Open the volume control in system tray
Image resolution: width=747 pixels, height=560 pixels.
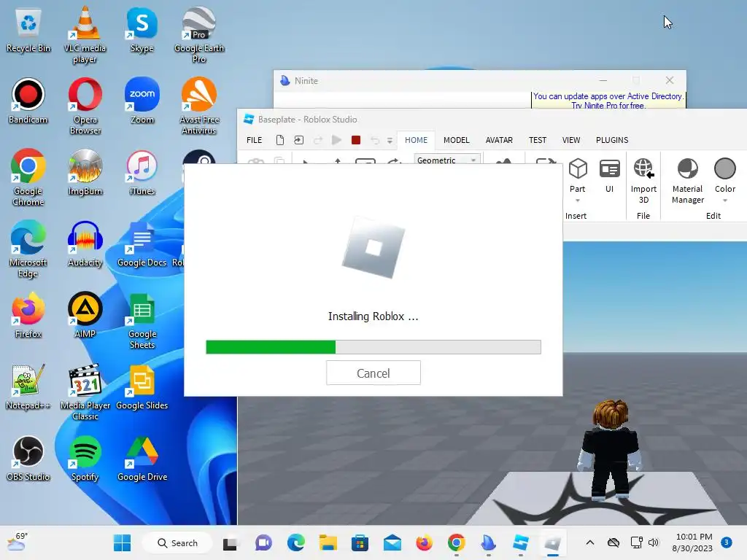click(x=654, y=542)
